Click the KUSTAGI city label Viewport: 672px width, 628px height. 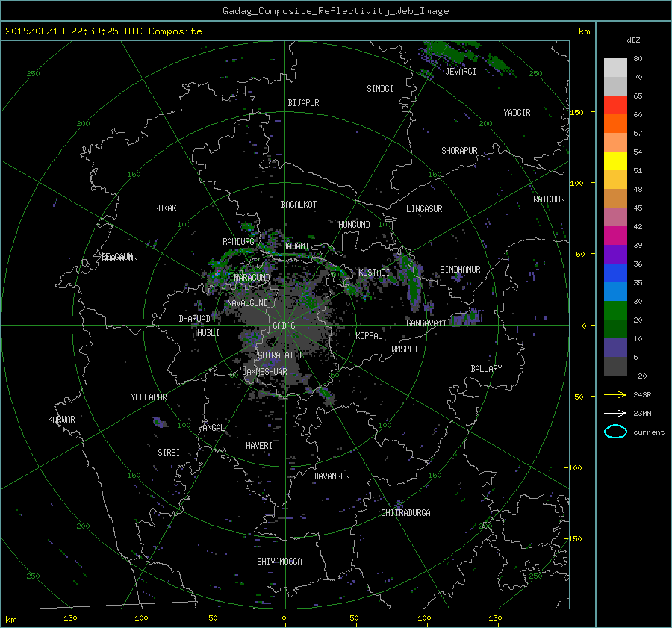[x=374, y=273]
